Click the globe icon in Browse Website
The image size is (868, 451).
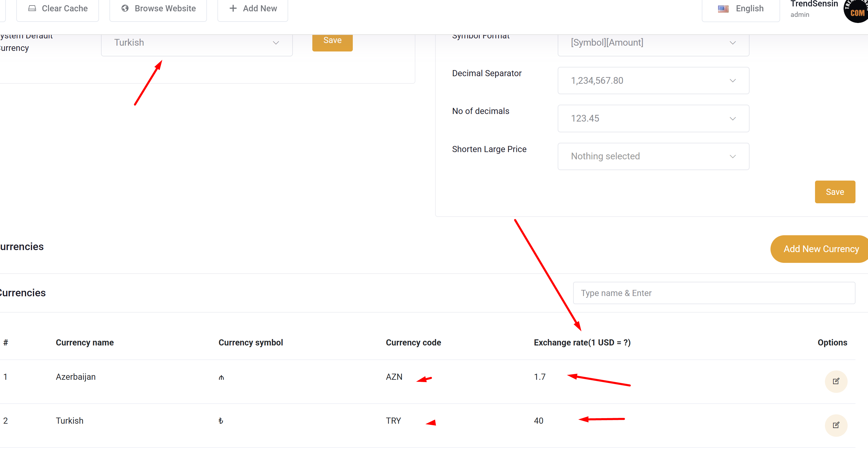tap(125, 8)
